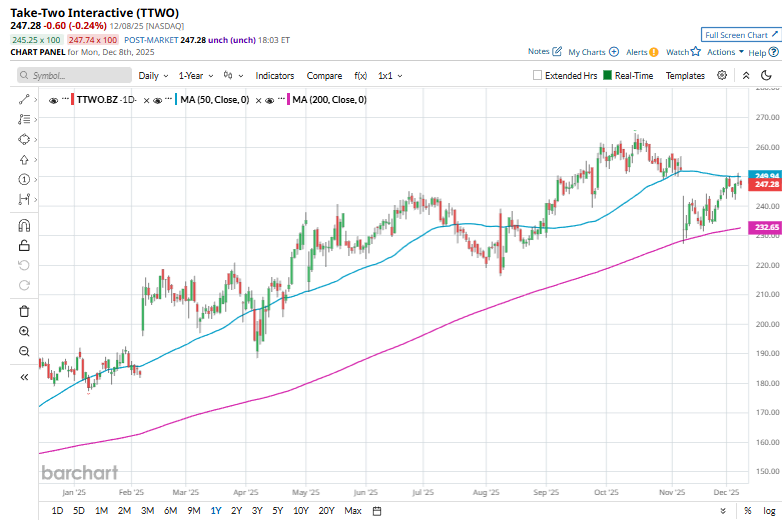Click the zoom in magnifier icon
The height and width of the screenshot is (527, 782).
click(x=24, y=331)
